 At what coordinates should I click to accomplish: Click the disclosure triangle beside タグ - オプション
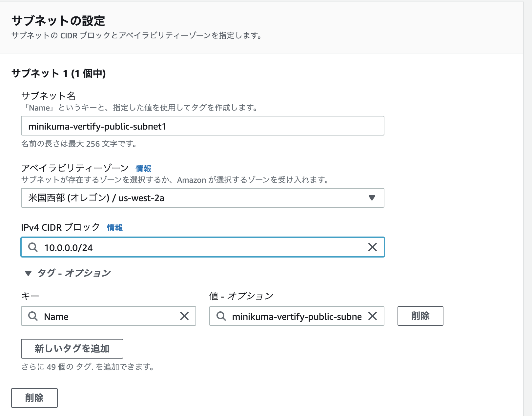point(28,273)
